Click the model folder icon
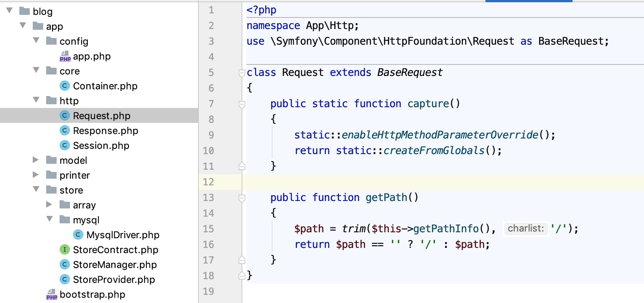 coord(51,160)
